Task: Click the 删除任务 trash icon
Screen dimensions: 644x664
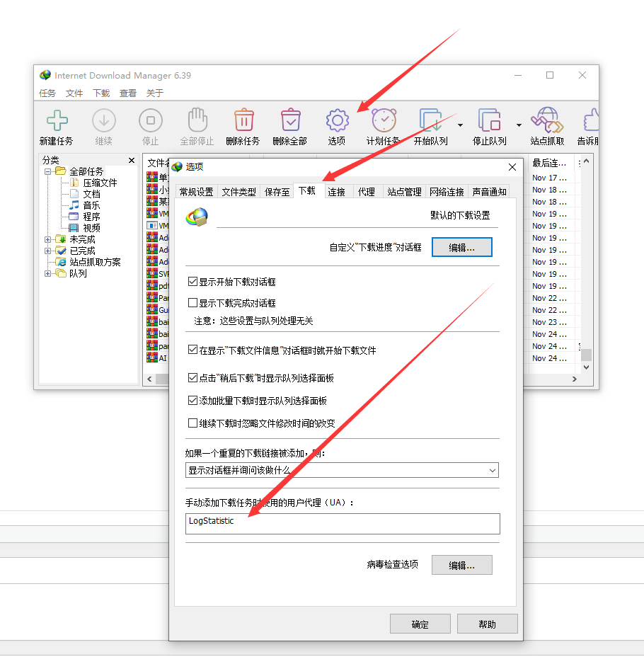Action: coord(244,120)
